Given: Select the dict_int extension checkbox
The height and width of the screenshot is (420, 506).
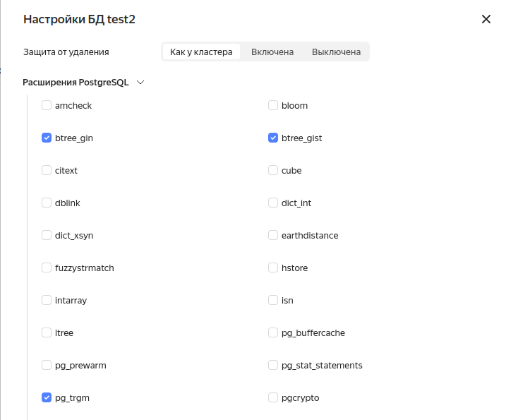Looking at the screenshot, I should click(x=273, y=203).
